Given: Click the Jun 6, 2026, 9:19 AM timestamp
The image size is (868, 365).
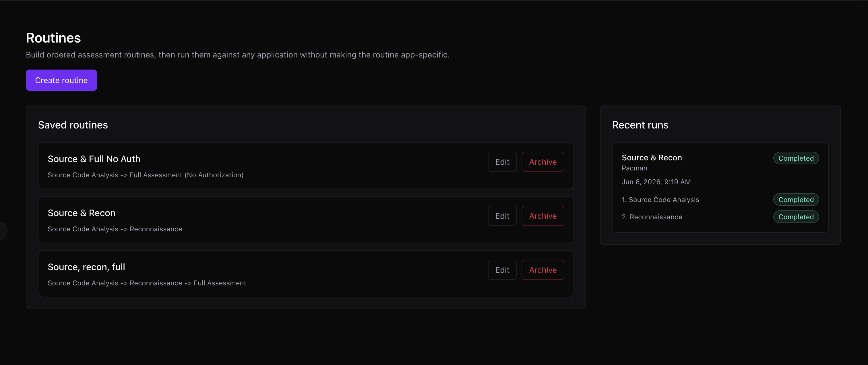Looking at the screenshot, I should tap(656, 182).
